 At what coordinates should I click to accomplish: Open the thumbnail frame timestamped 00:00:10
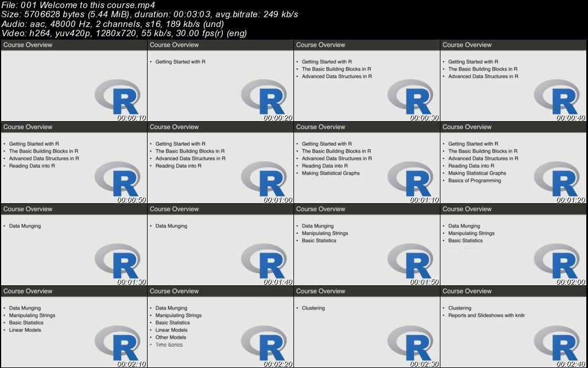click(74, 80)
